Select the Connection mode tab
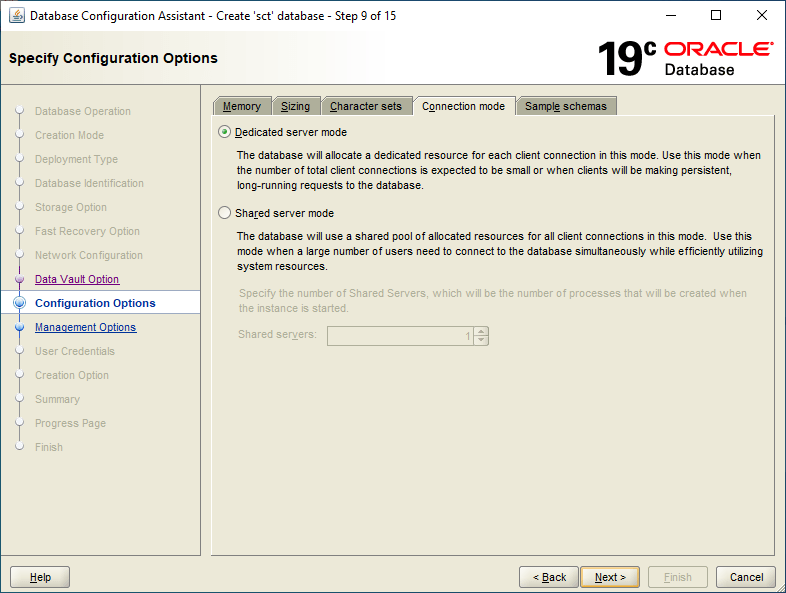Screen dimensions: 786x593 point(463,106)
